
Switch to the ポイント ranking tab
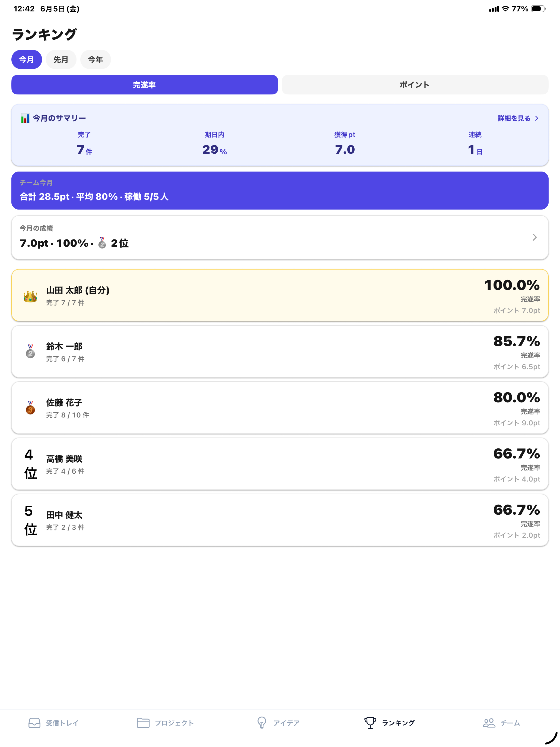415,85
